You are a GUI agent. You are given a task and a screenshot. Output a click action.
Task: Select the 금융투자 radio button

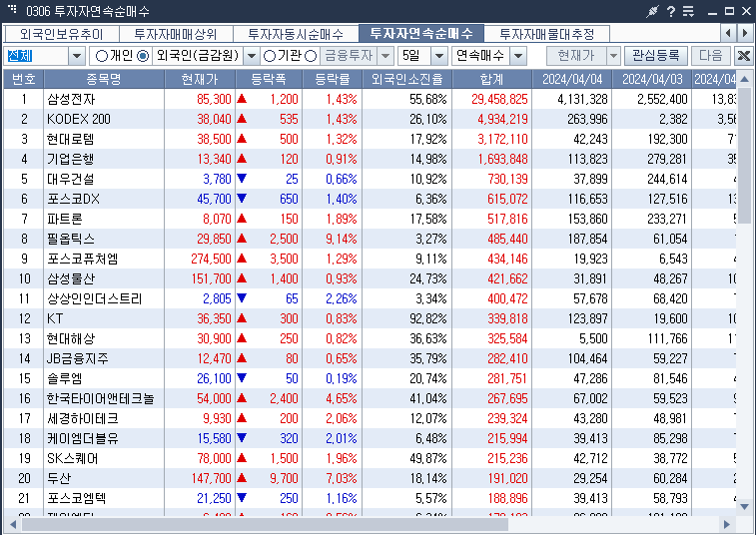pyautogui.click(x=311, y=56)
